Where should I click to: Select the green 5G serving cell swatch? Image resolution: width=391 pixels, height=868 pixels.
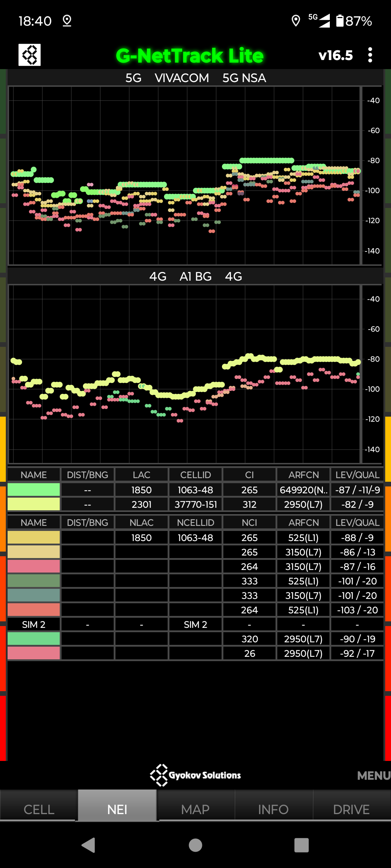(x=34, y=490)
